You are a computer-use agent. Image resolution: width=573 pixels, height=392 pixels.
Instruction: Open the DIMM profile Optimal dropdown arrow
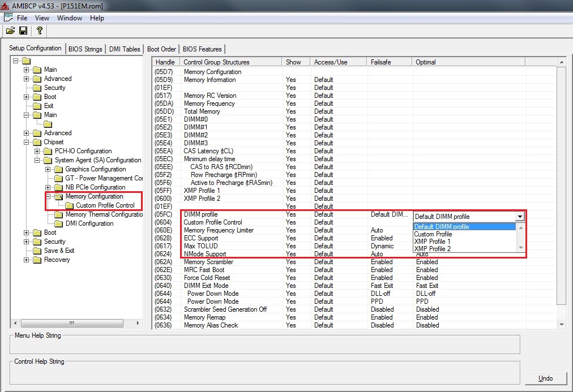click(519, 216)
